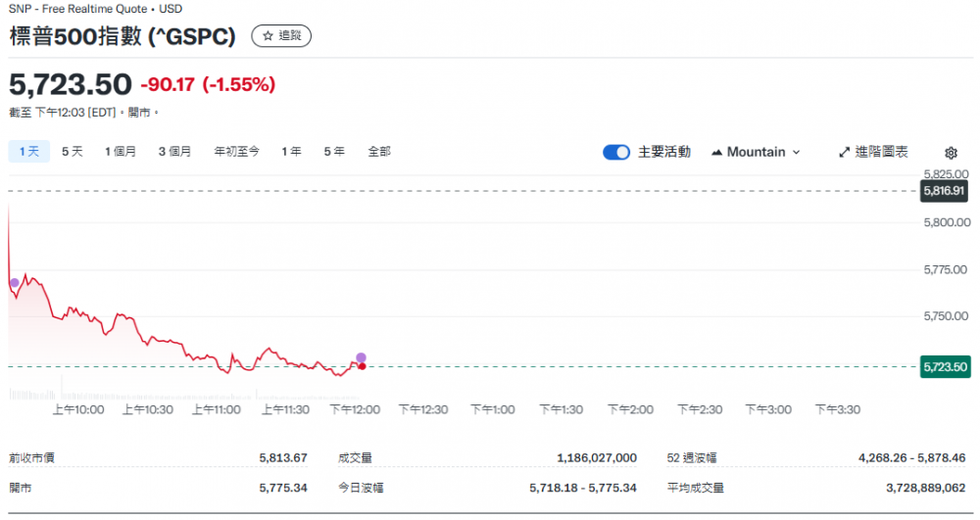Screen dimensions: 980x520
Task: Click the red dot at chart line end
Action: pos(362,366)
